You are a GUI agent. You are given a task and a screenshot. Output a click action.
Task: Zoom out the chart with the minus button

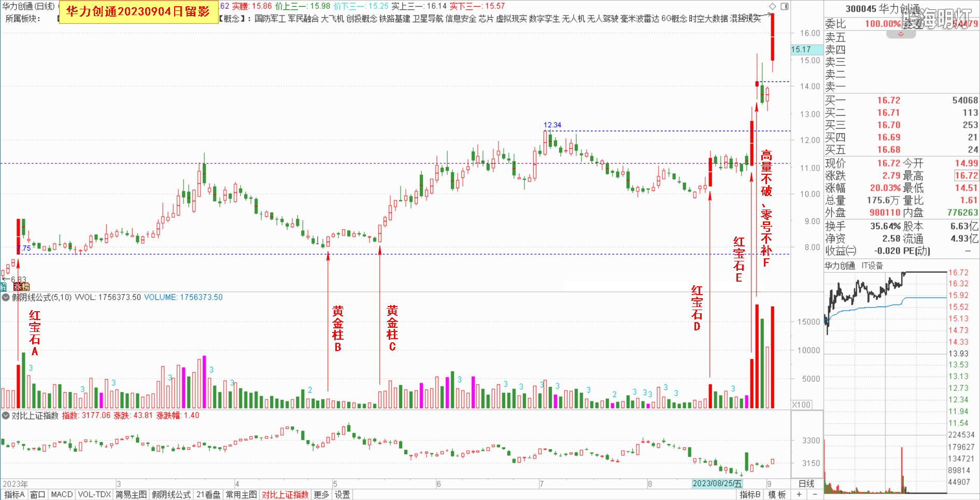pyautogui.click(x=815, y=495)
